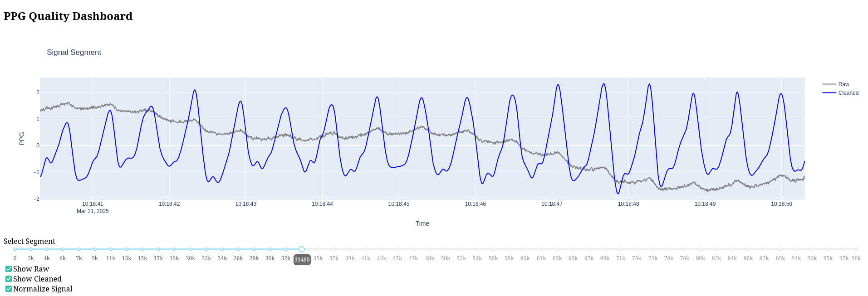Jump the segment slider to 50k
Screen dimensions: 868x296
click(x=446, y=249)
